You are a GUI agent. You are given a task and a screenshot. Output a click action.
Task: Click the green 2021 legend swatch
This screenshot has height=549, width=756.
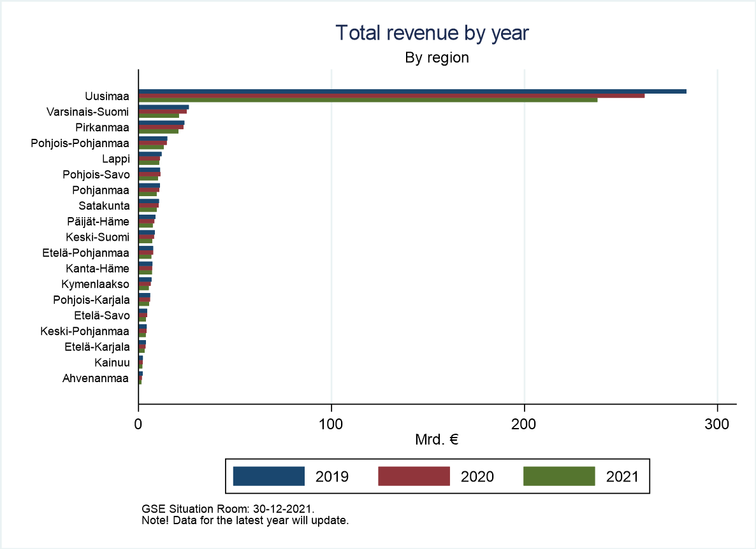tap(558, 476)
